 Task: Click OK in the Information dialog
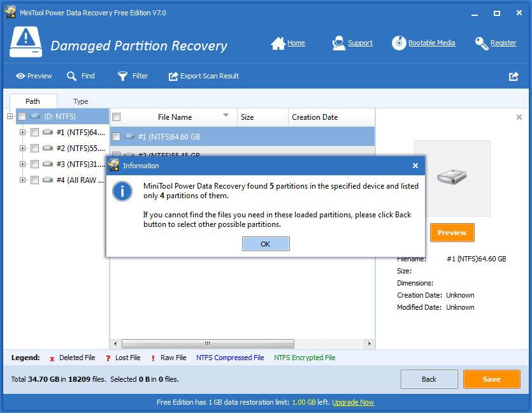coord(266,243)
